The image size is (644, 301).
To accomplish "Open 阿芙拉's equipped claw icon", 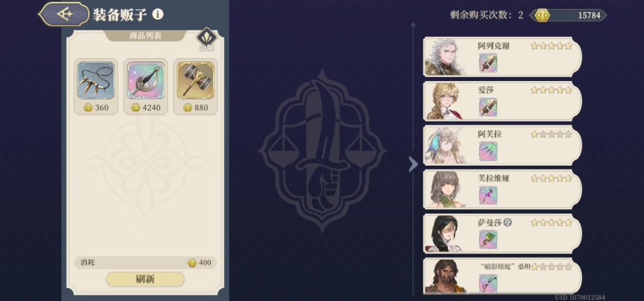I will coord(488,151).
